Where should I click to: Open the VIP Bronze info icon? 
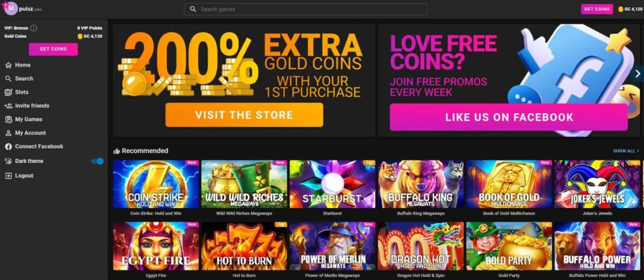pos(34,28)
